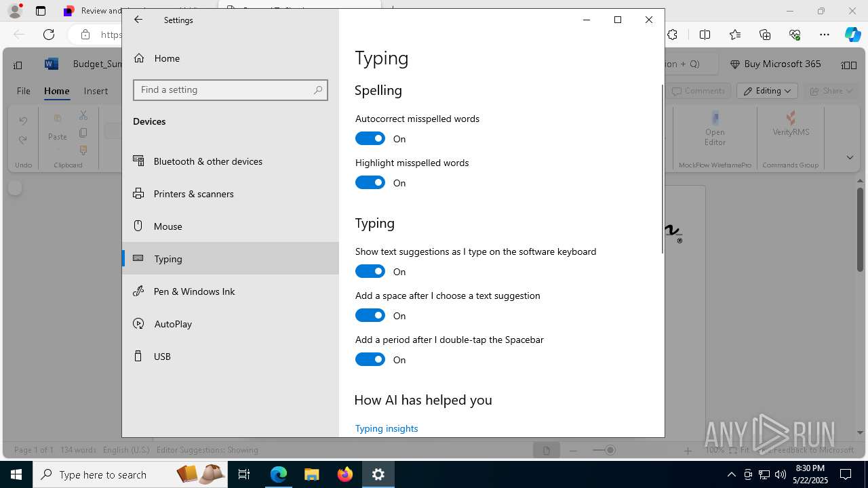This screenshot has width=868, height=488.
Task: Click Open Editor MockFlow add-in button
Action: tap(715, 129)
